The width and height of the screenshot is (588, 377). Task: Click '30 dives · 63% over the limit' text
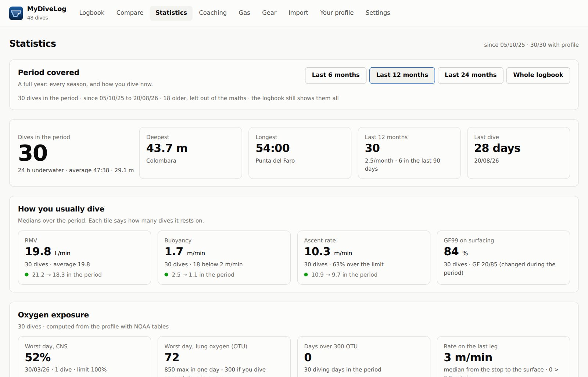click(x=344, y=264)
